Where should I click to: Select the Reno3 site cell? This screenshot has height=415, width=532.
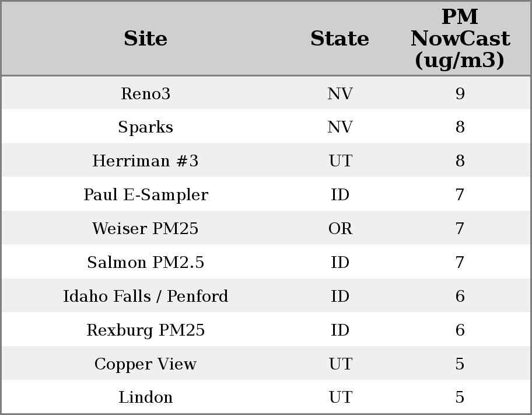[145, 94]
